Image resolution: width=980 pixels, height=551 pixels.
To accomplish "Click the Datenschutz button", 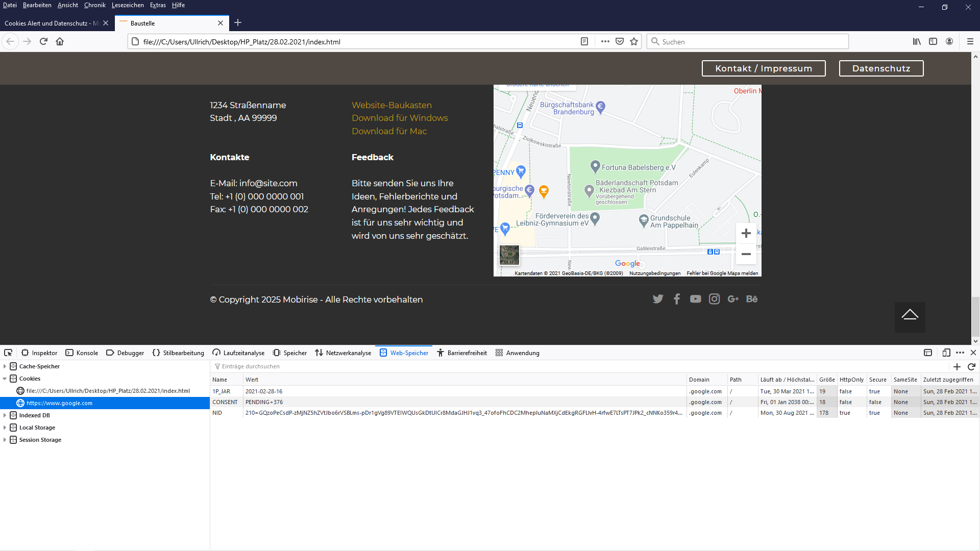I will (881, 68).
